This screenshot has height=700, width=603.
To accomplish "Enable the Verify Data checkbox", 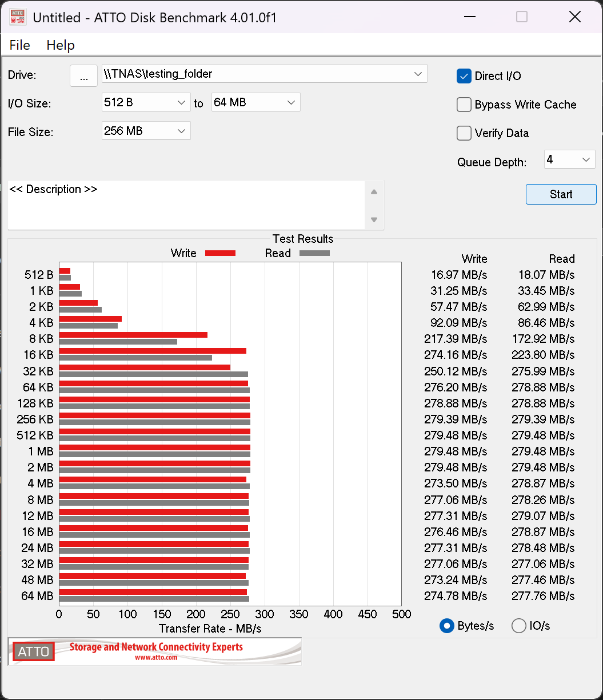I will point(464,133).
